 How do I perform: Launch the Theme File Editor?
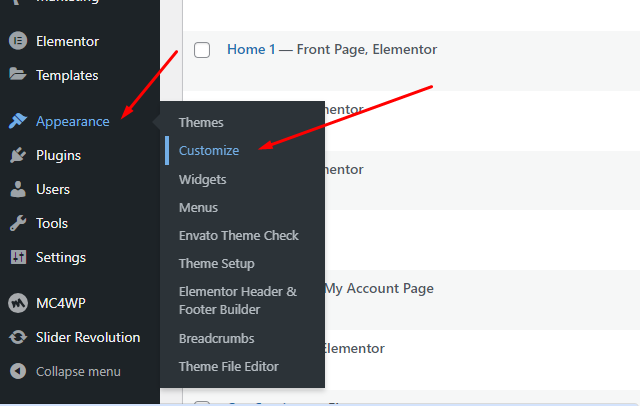click(228, 366)
